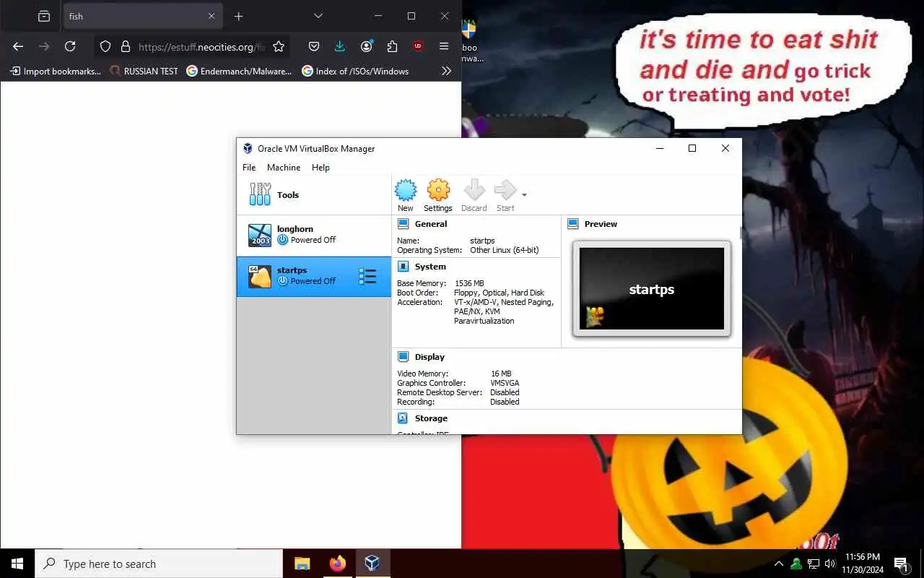The width and height of the screenshot is (924, 578).
Task: Open Index of /ISOs/Windows bookmark
Action: (x=355, y=71)
